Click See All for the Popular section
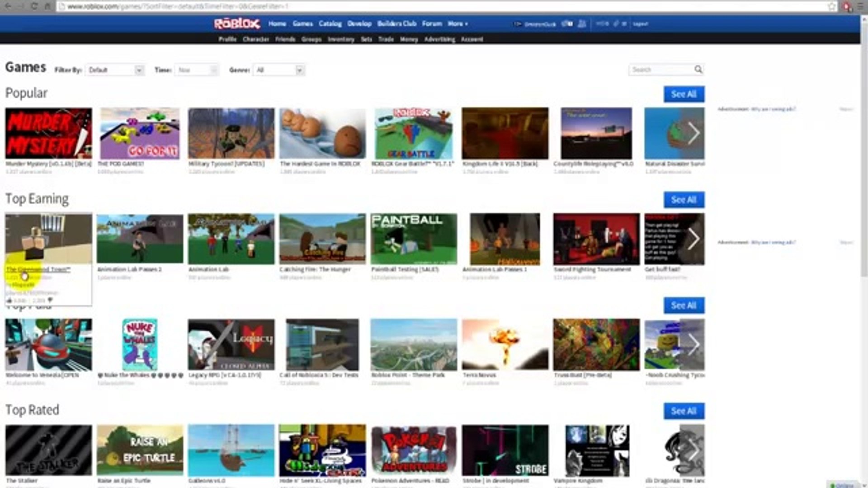This screenshot has width=868, height=488. click(684, 94)
